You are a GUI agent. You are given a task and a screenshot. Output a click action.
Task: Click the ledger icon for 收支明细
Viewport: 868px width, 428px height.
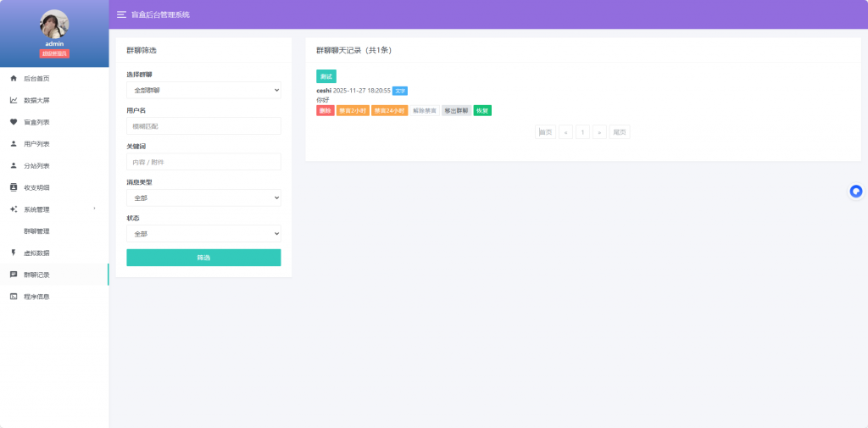14,187
